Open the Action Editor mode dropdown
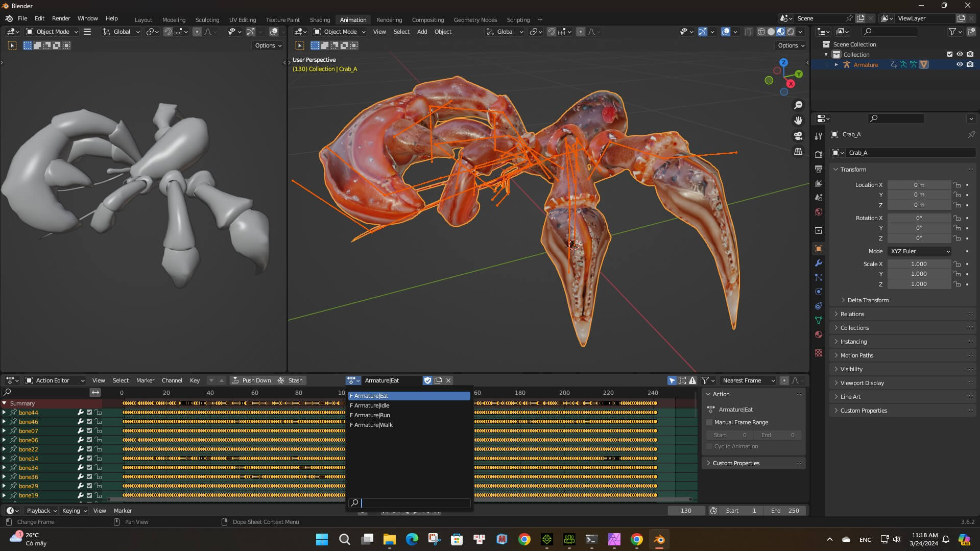The height and width of the screenshot is (551, 980). coord(55,380)
